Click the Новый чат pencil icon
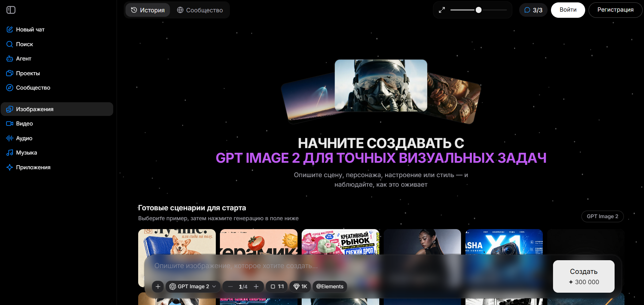The image size is (644, 305). [x=10, y=29]
